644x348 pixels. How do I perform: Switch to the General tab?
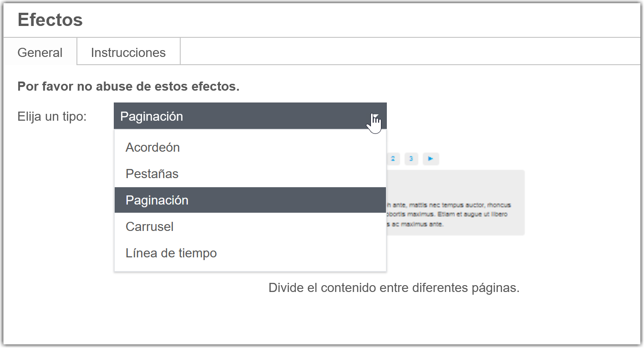point(40,52)
